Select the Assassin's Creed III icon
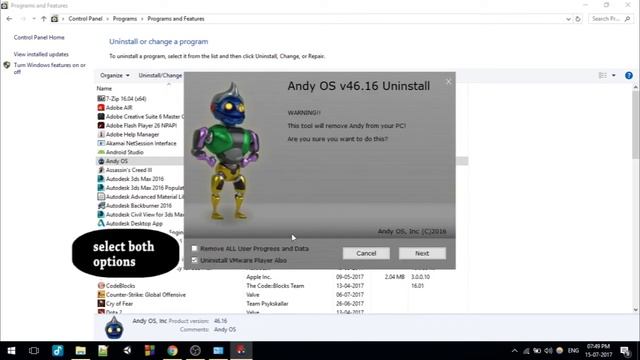 pos(101,170)
